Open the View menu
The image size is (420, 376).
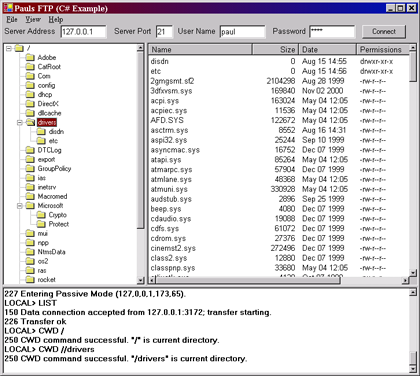[x=33, y=20]
